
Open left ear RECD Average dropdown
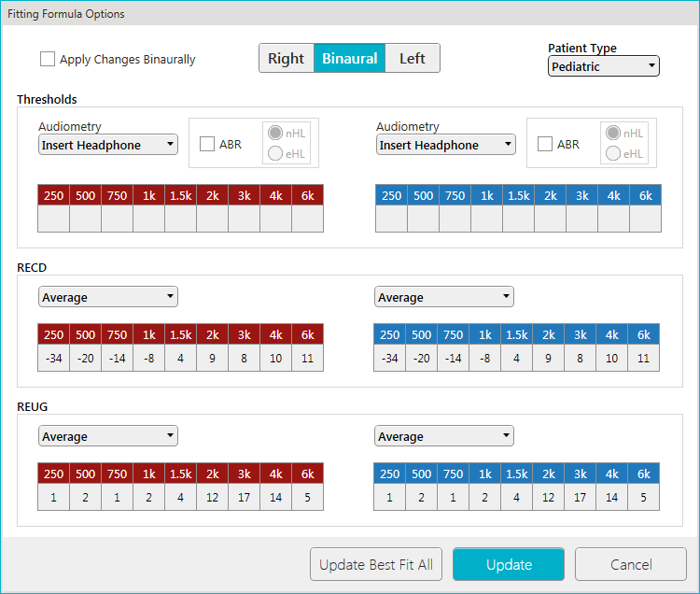coord(444,297)
